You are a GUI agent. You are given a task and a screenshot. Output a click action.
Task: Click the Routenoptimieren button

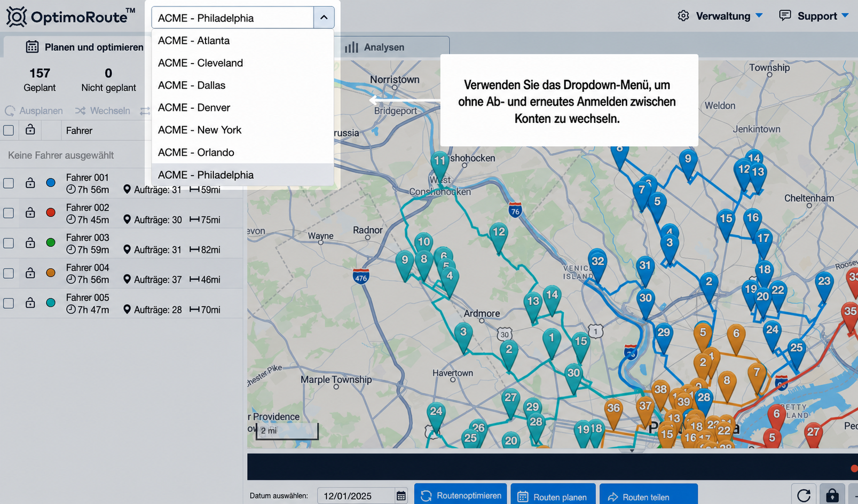[x=461, y=495]
